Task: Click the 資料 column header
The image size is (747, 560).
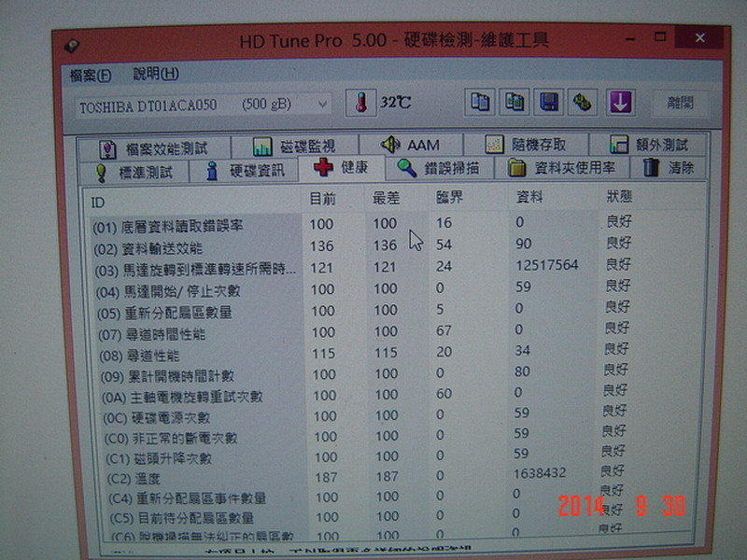Action: [529, 197]
